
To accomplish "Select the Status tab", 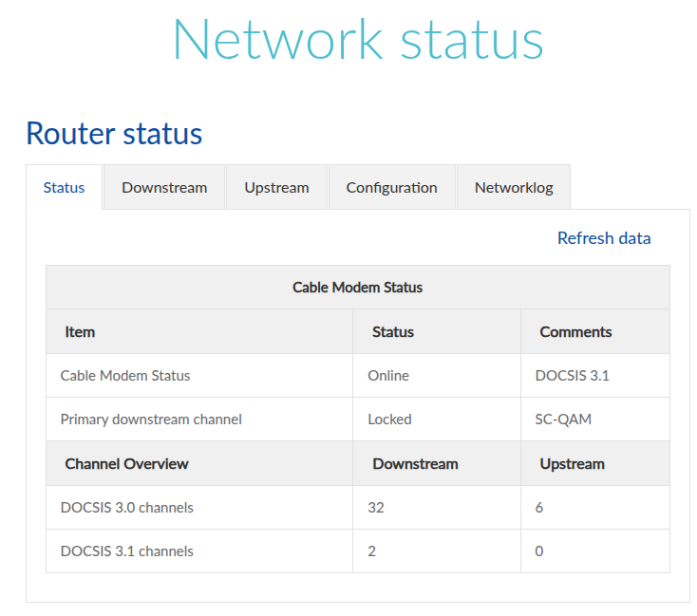I will tap(64, 187).
